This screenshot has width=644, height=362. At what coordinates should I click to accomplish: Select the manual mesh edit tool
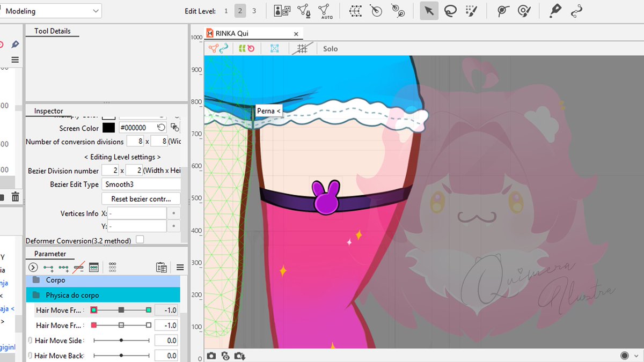pyautogui.click(x=304, y=11)
